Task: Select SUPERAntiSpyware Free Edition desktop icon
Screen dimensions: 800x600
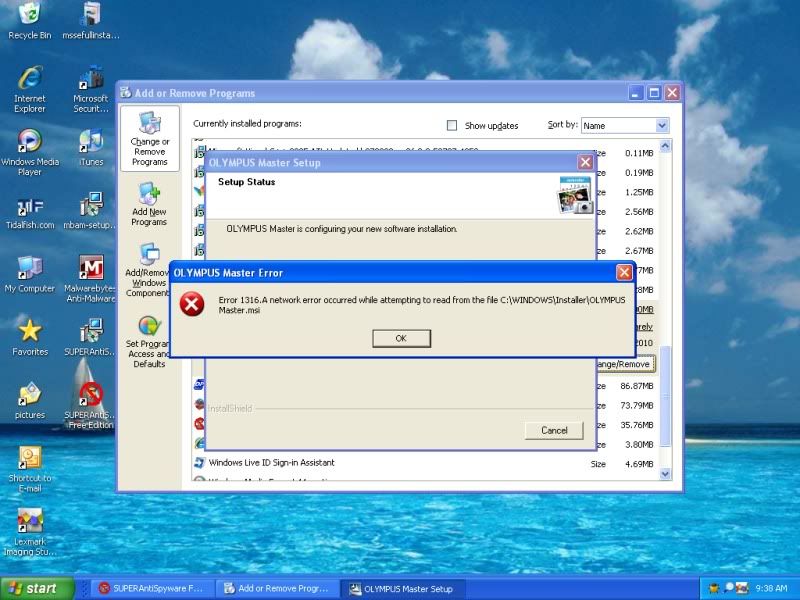Action: pyautogui.click(x=91, y=405)
